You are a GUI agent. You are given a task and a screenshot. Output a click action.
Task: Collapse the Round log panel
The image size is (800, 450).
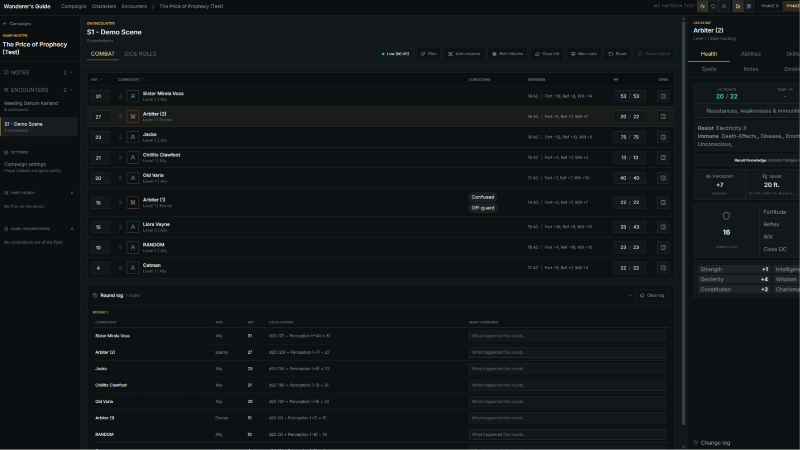[x=630, y=295]
